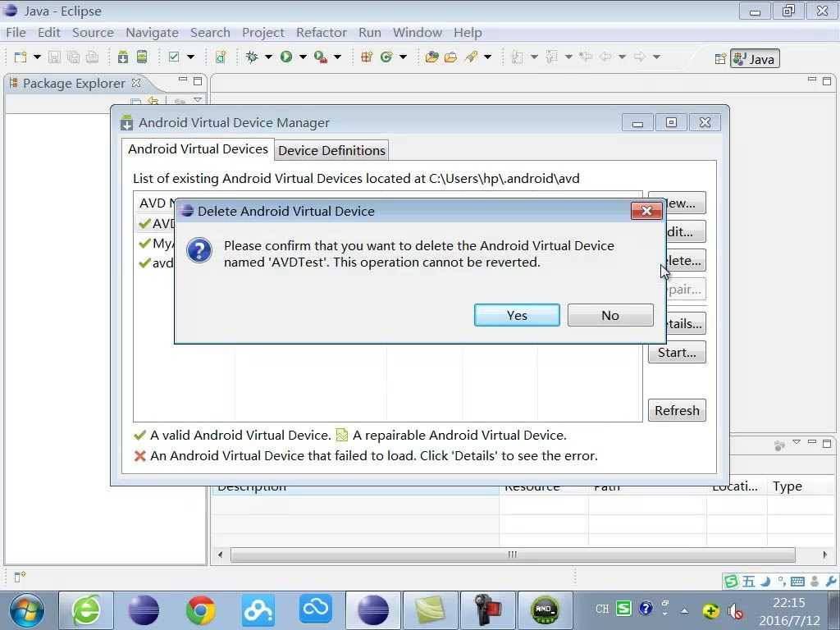Viewport: 840px width, 630px height.
Task: Click the Save toolbar icon
Action: 54,57
